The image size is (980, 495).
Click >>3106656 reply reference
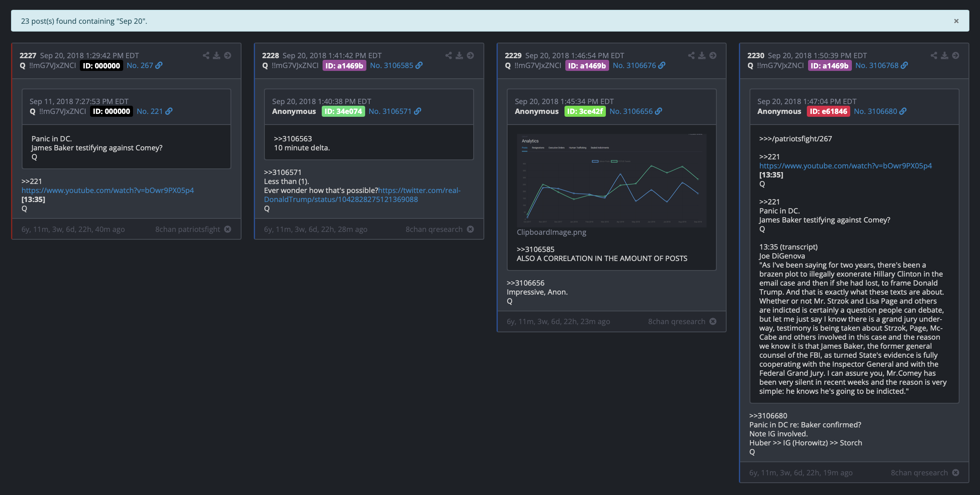click(526, 283)
